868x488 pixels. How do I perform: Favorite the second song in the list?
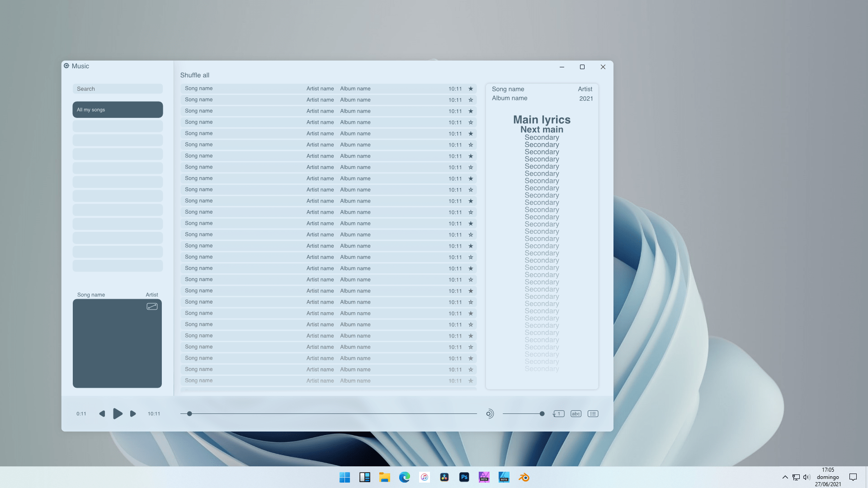[x=470, y=100]
